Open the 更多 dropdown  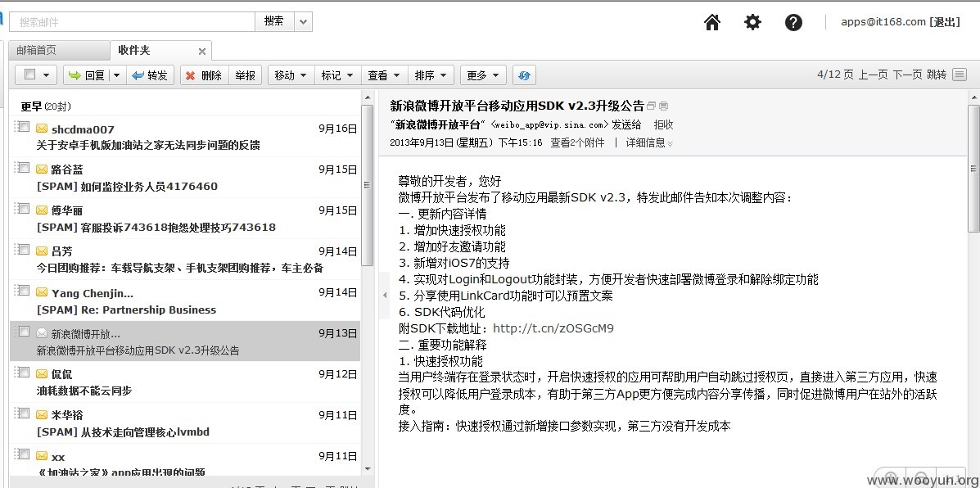click(483, 75)
